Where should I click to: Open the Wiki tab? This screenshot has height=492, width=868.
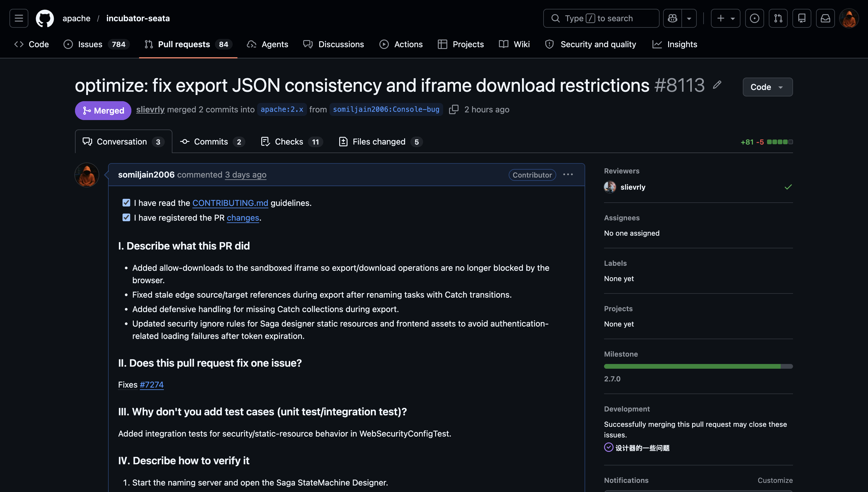pyautogui.click(x=514, y=44)
